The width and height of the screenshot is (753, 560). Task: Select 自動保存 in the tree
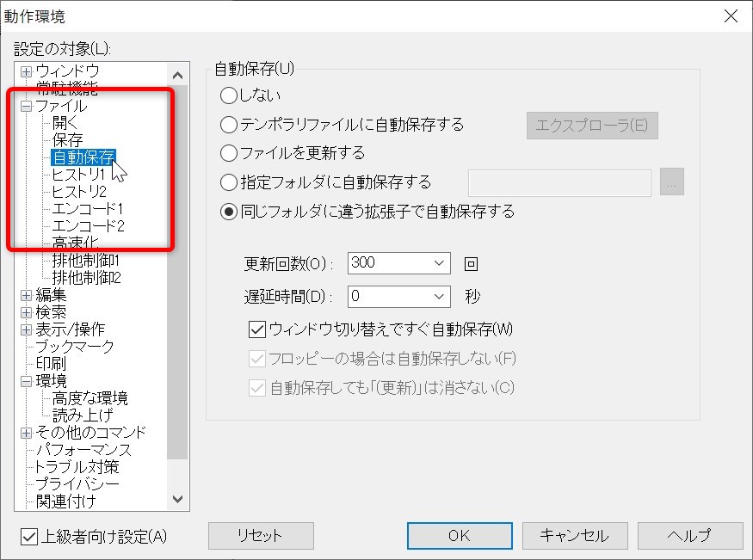[83, 157]
